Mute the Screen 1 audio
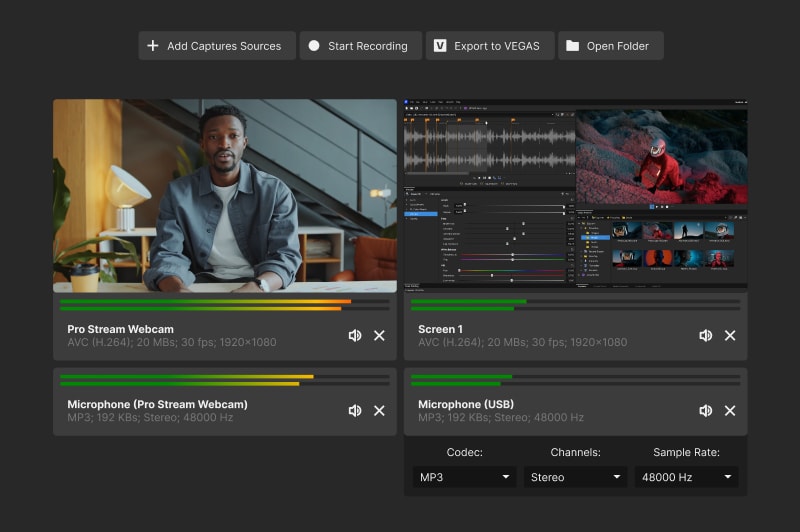800x532 pixels. pos(706,336)
